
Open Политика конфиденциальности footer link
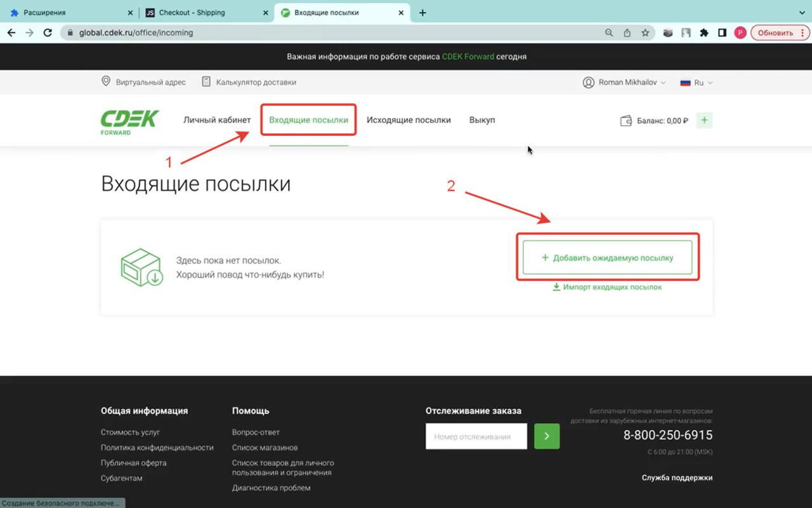point(157,448)
